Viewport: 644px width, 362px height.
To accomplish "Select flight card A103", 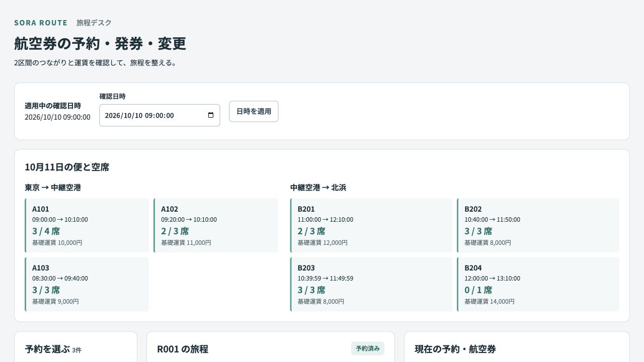I will click(87, 284).
